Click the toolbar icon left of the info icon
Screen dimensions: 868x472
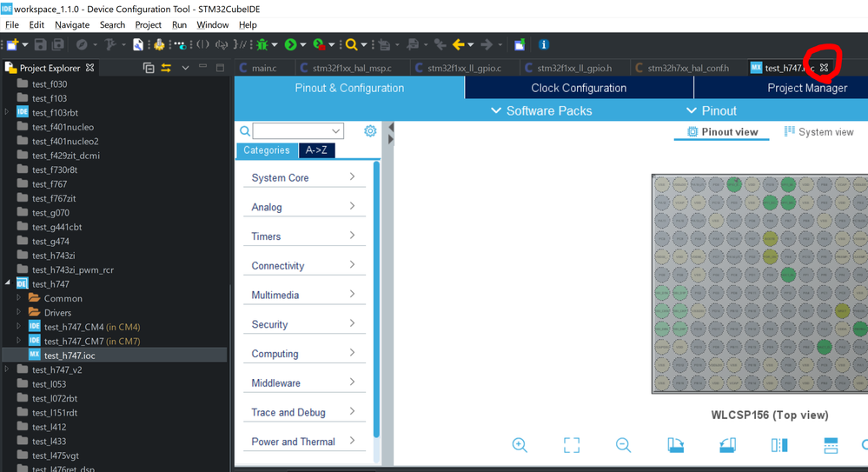point(520,45)
